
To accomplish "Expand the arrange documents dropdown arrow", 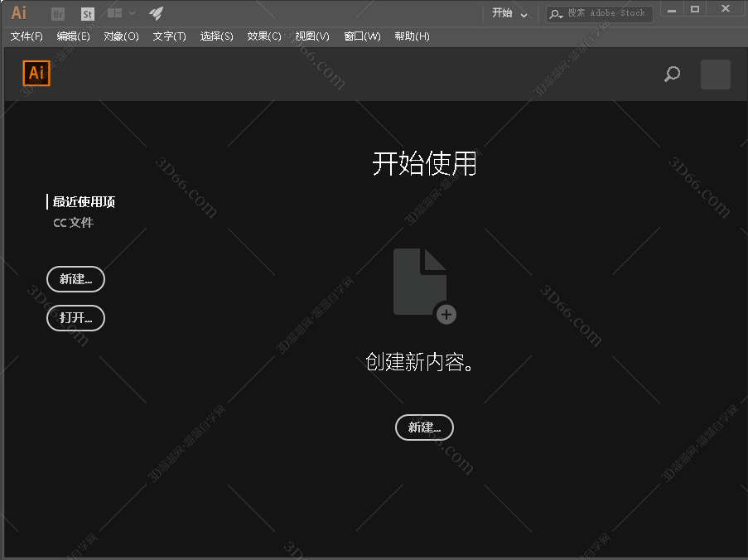I will (x=133, y=13).
